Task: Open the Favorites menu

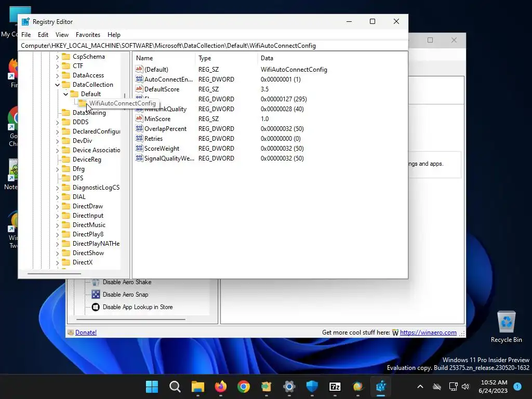Action: [x=88, y=35]
